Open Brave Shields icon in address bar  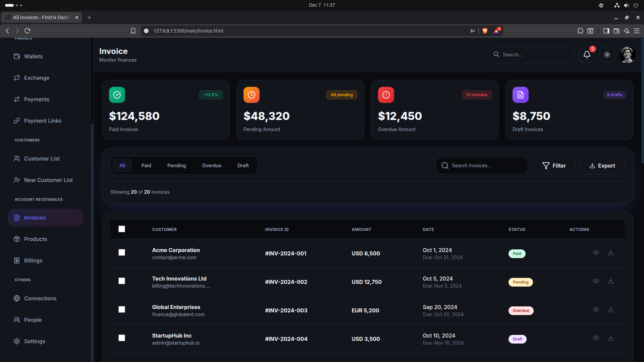click(x=485, y=31)
